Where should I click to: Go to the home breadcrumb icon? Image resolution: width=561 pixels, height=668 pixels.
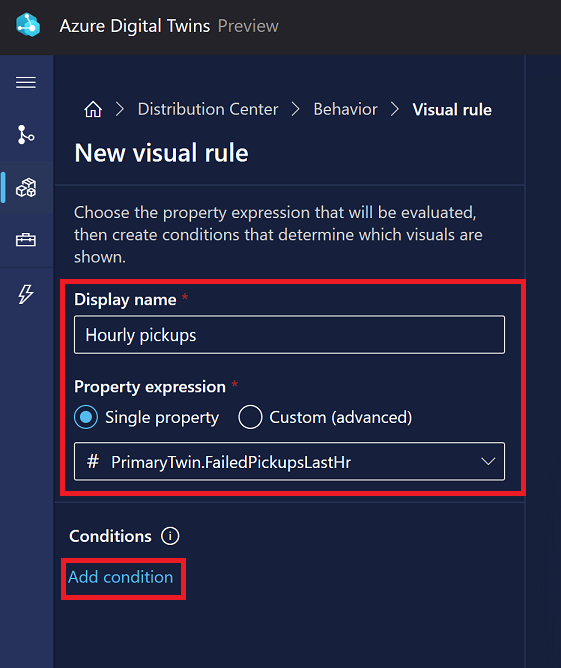93,109
